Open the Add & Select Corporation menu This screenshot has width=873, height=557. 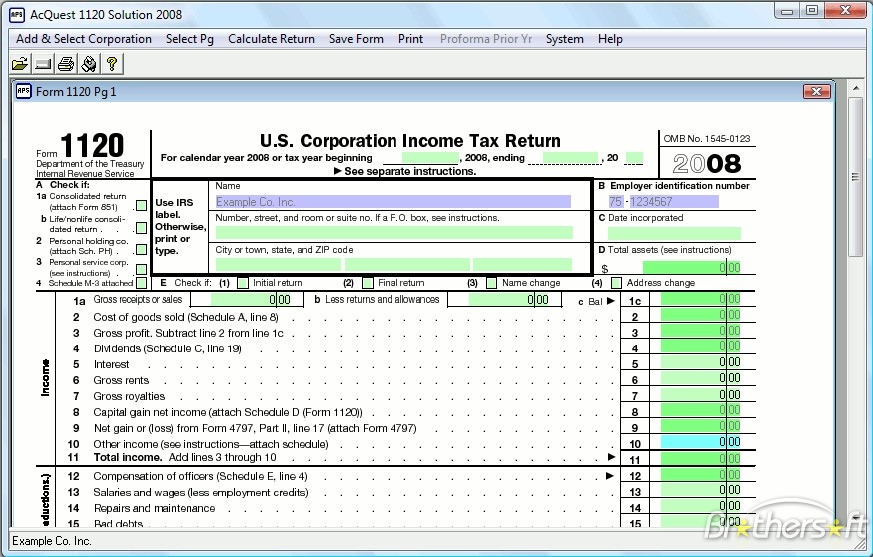[x=84, y=39]
